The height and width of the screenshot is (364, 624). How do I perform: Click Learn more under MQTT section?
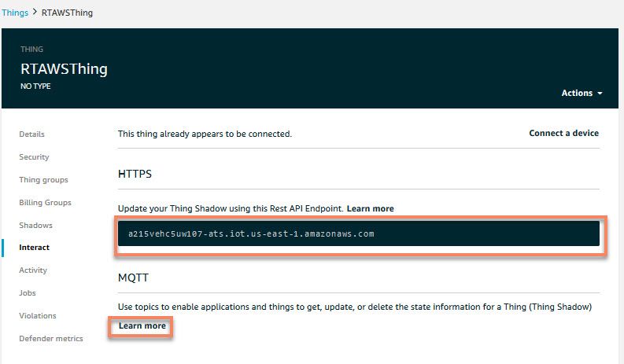pyautogui.click(x=142, y=325)
